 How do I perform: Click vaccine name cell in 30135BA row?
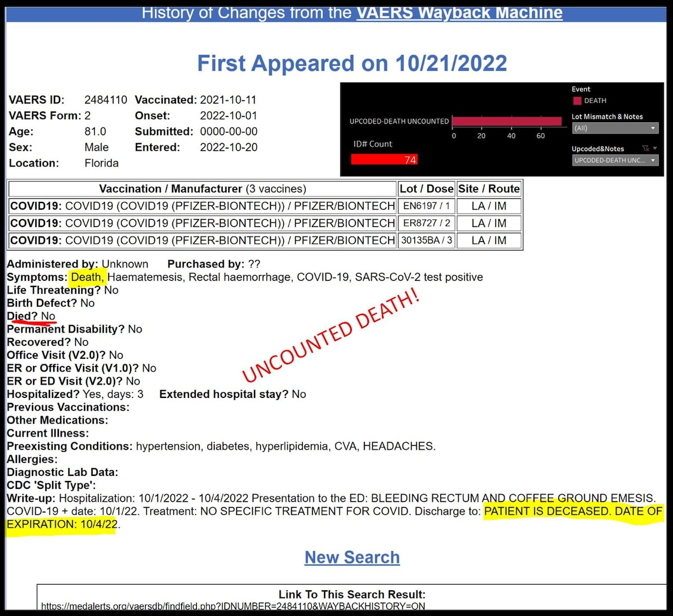pyautogui.click(x=202, y=240)
